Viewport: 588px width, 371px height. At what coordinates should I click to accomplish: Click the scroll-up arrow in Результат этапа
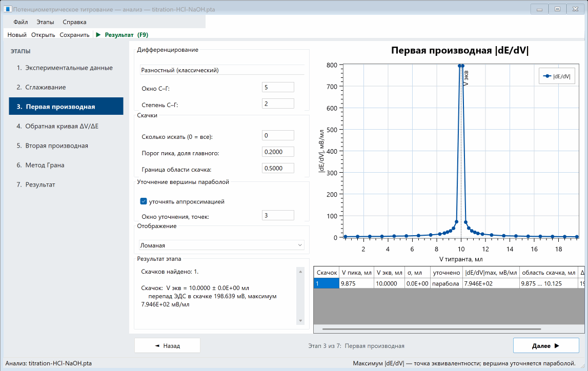tap(300, 272)
